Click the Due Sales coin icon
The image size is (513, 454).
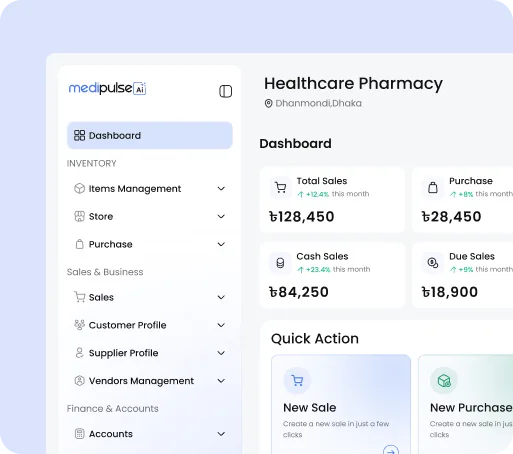point(433,263)
